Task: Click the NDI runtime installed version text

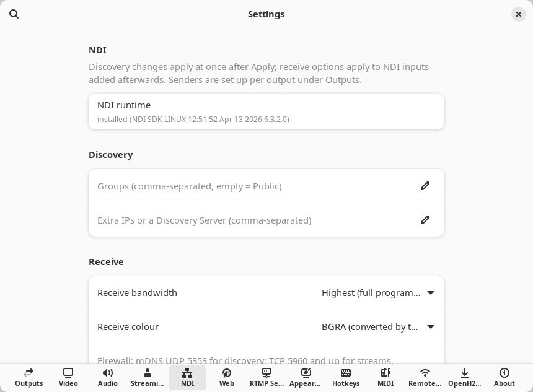Action: [193, 120]
